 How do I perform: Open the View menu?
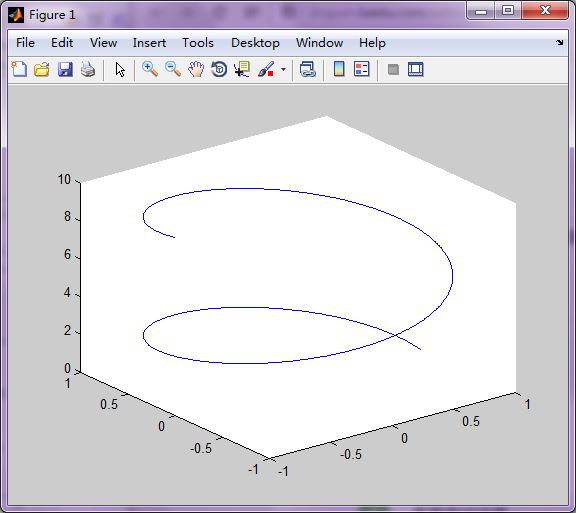tap(103, 43)
